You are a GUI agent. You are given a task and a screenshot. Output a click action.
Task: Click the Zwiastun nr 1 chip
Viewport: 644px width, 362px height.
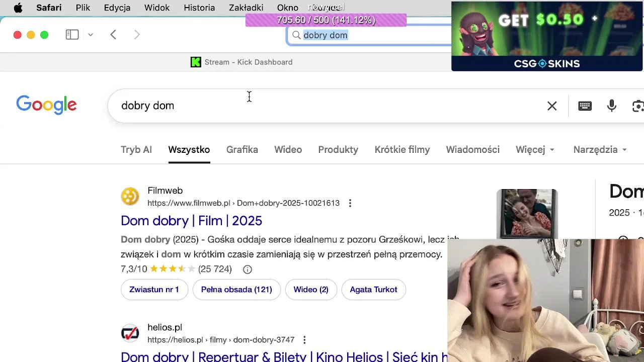click(154, 290)
